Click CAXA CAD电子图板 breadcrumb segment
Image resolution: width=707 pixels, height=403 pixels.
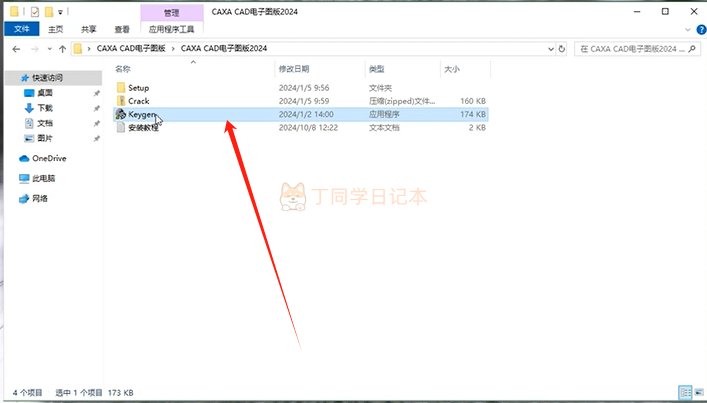tap(131, 48)
